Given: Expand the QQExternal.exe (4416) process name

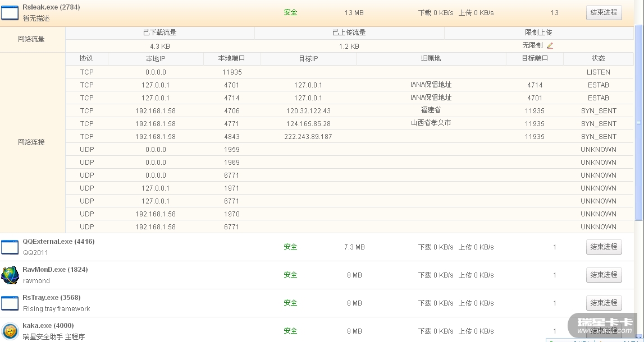Looking at the screenshot, I should tap(58, 242).
